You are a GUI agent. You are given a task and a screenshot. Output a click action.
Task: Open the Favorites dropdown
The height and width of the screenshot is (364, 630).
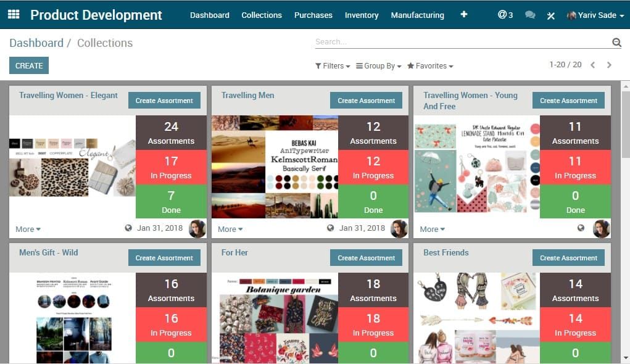(430, 66)
